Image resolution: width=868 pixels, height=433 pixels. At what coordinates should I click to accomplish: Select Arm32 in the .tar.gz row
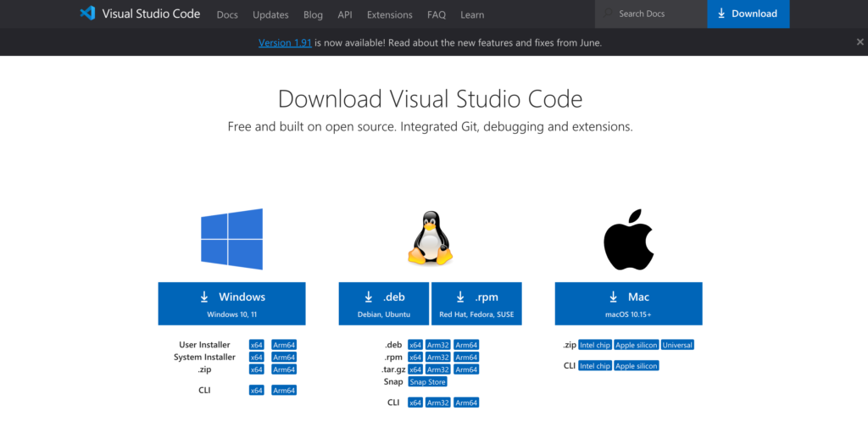[x=438, y=369]
